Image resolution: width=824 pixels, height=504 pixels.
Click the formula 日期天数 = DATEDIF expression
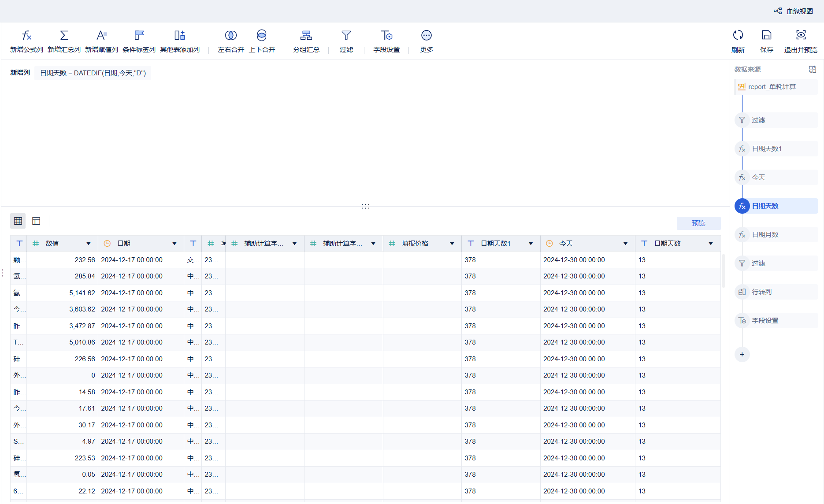coord(93,73)
